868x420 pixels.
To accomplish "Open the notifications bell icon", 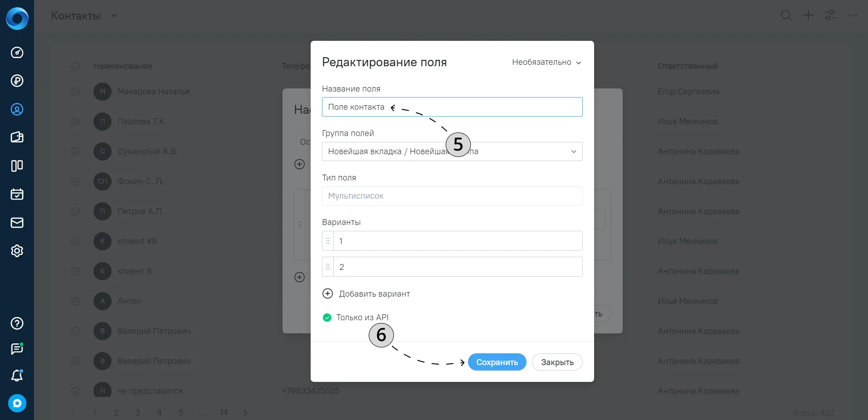I will 17,376.
